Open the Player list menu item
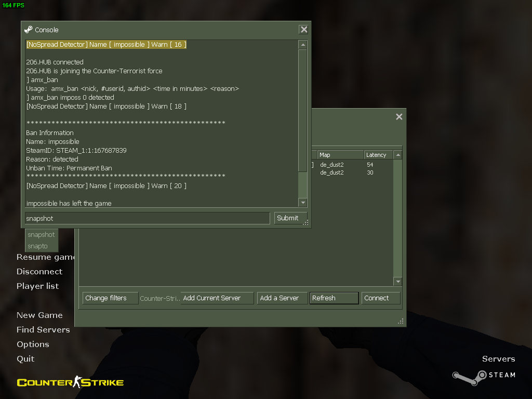The image size is (532, 399). click(x=37, y=286)
